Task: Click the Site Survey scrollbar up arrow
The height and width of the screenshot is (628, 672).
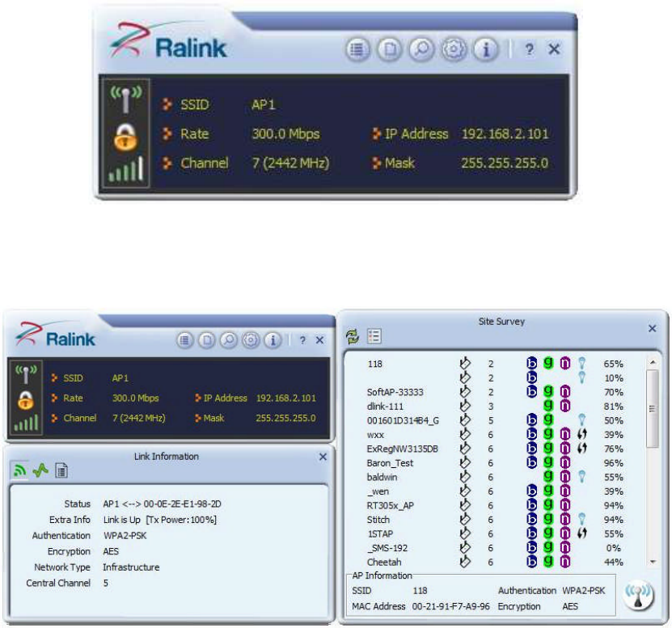Action: [x=653, y=362]
